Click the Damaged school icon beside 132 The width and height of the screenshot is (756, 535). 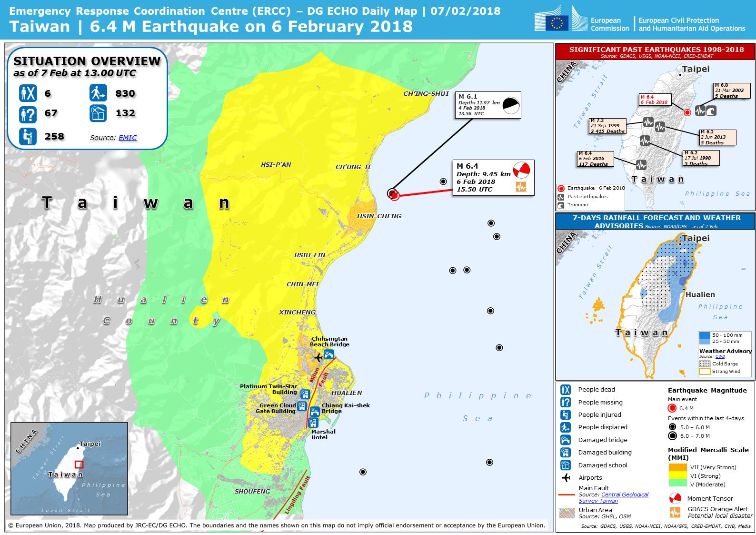(98, 113)
